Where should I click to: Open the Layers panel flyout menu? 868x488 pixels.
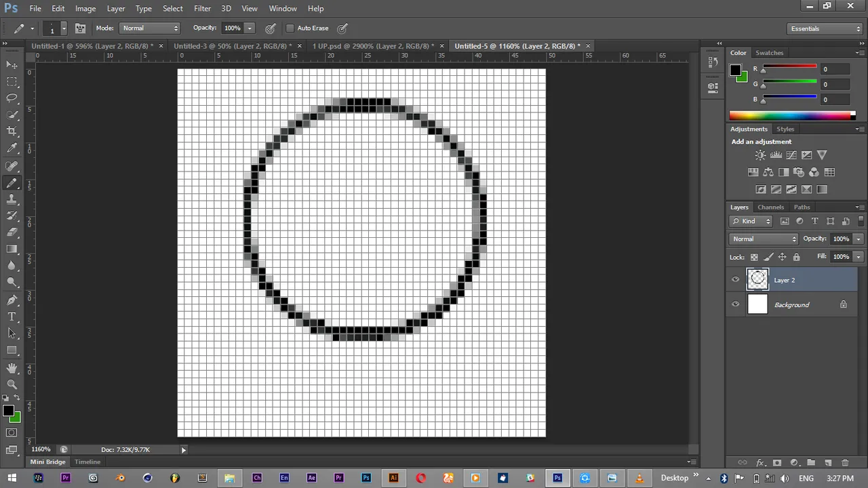click(860, 207)
